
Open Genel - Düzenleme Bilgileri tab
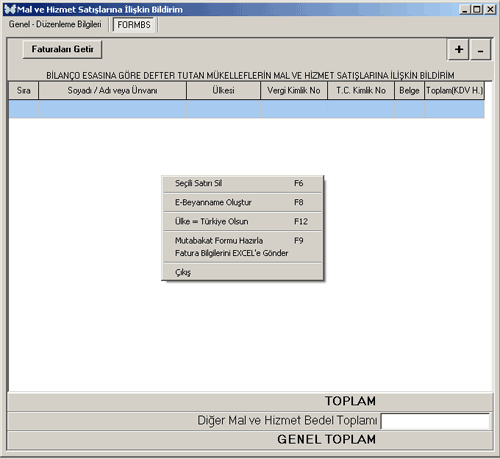55,24
